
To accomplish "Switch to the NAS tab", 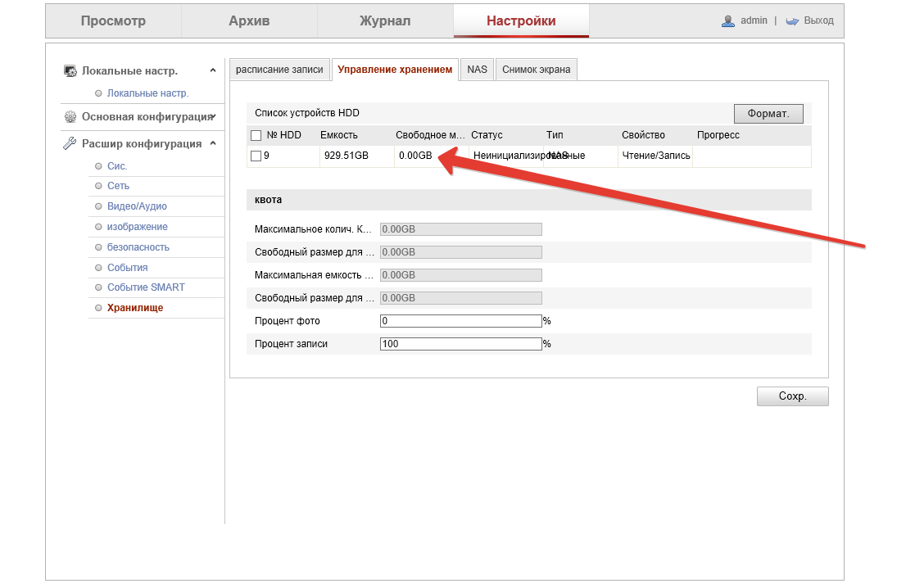I will (x=477, y=70).
